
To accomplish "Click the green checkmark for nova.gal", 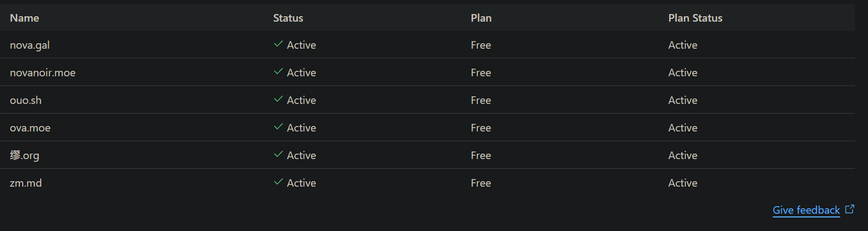I will 278,44.
